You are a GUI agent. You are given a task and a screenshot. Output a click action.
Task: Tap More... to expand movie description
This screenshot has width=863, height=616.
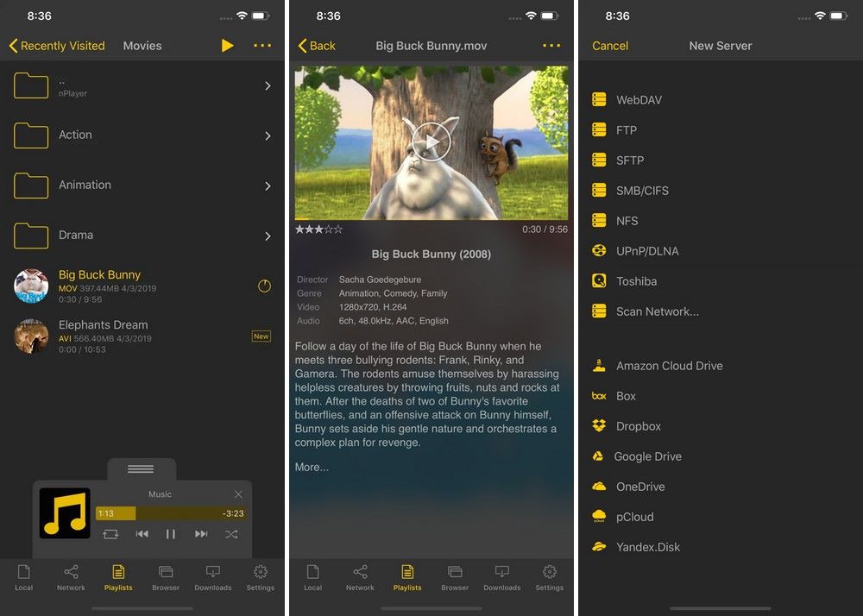click(x=312, y=468)
